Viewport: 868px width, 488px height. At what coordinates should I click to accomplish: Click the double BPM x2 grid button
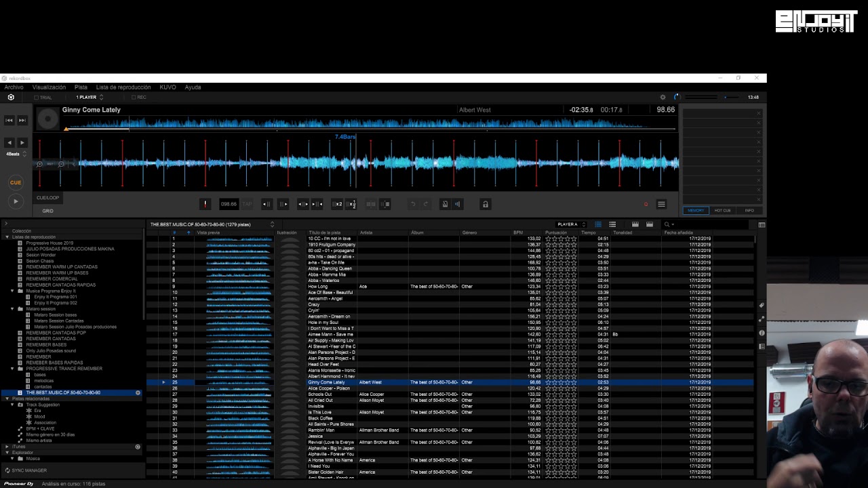337,204
